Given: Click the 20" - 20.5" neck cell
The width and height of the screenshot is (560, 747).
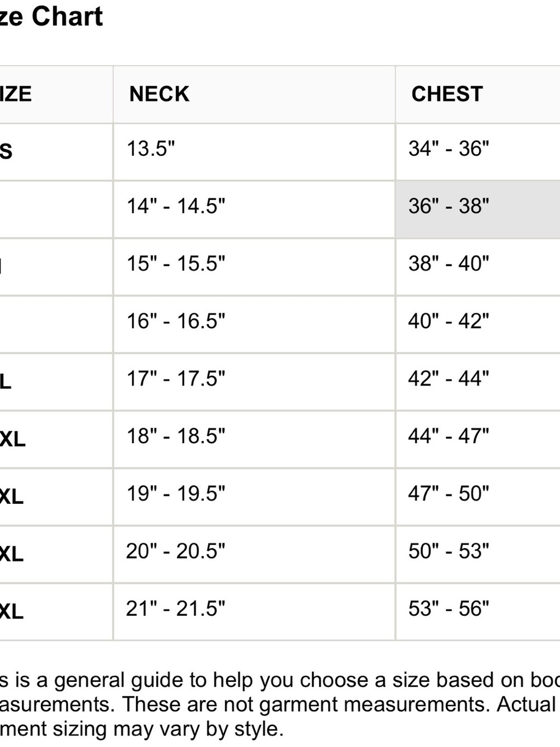Looking at the screenshot, I should pos(254,554).
